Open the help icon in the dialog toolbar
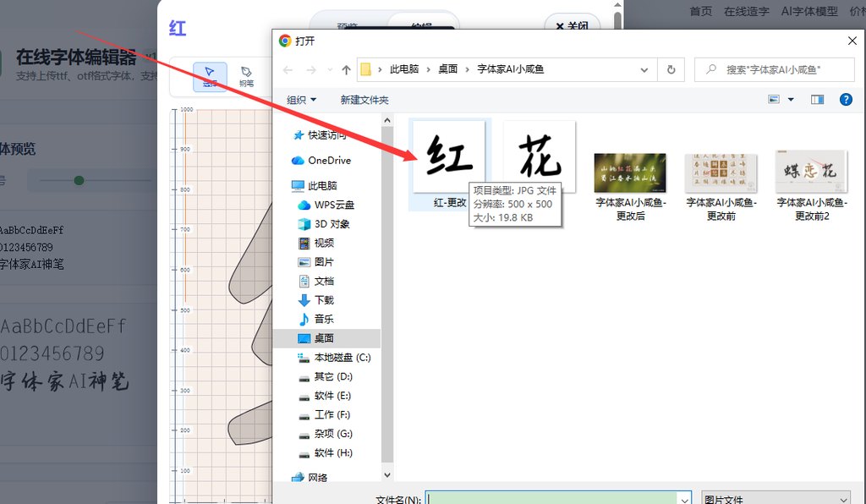Image resolution: width=866 pixels, height=504 pixels. (x=845, y=100)
